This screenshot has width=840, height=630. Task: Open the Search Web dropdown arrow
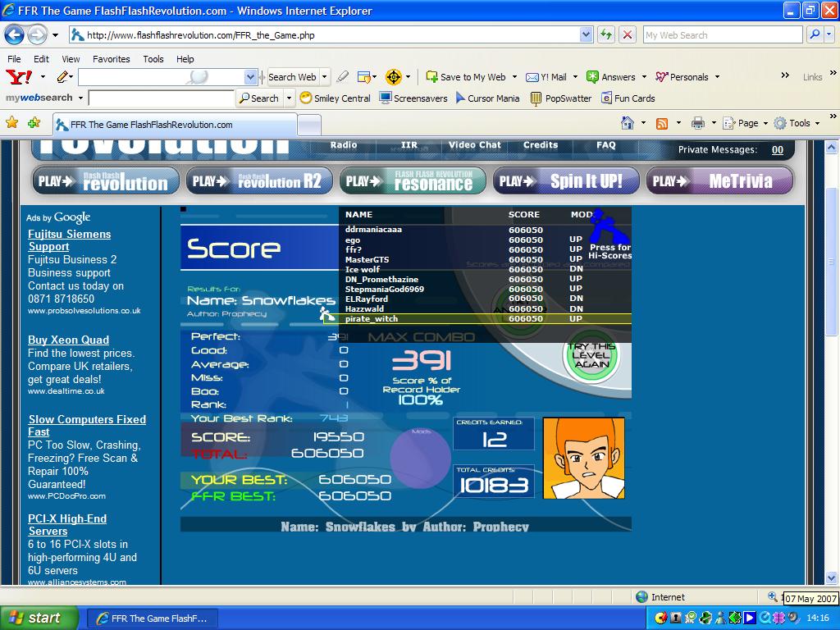[324, 77]
